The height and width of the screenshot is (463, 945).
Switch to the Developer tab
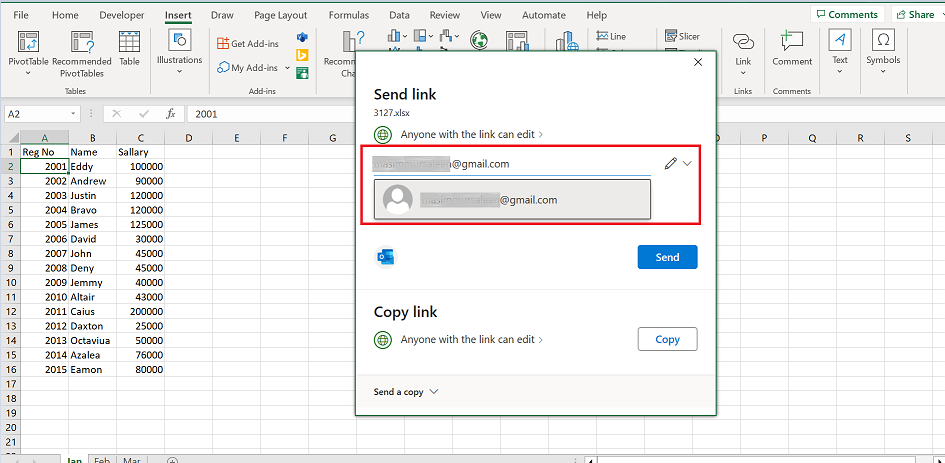(122, 15)
